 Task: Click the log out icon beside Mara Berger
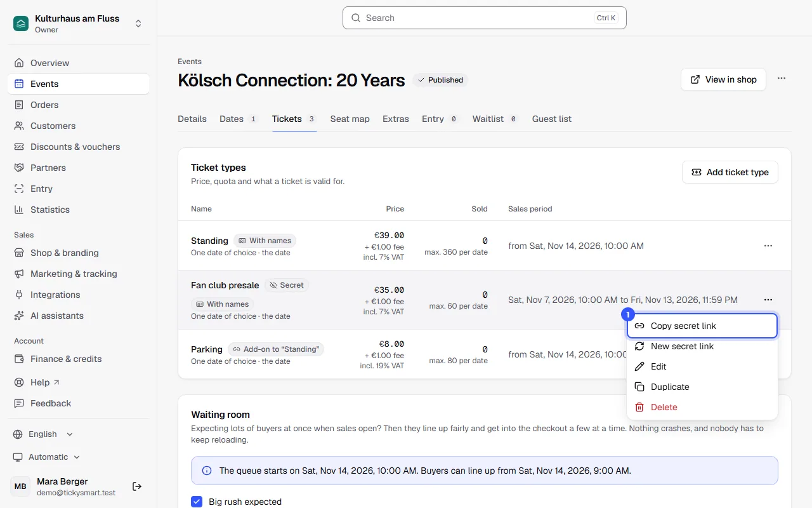(x=137, y=486)
